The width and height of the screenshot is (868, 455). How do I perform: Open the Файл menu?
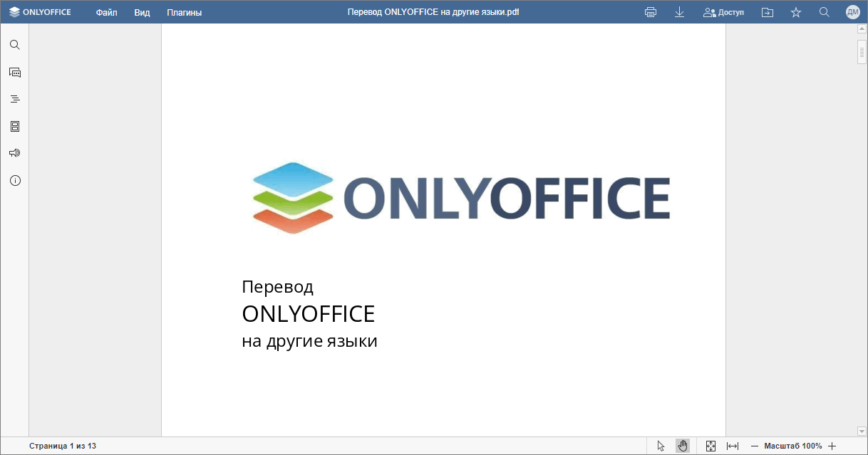tap(107, 12)
